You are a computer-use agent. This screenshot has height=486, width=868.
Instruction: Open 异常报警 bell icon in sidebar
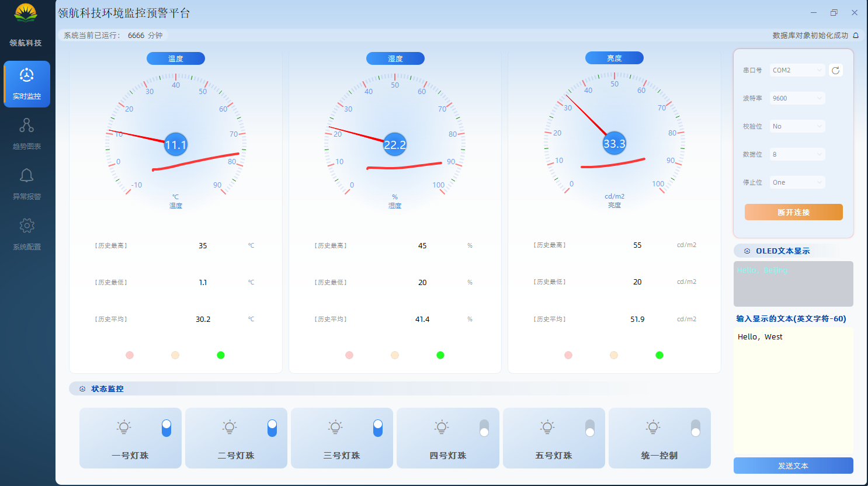(x=27, y=175)
